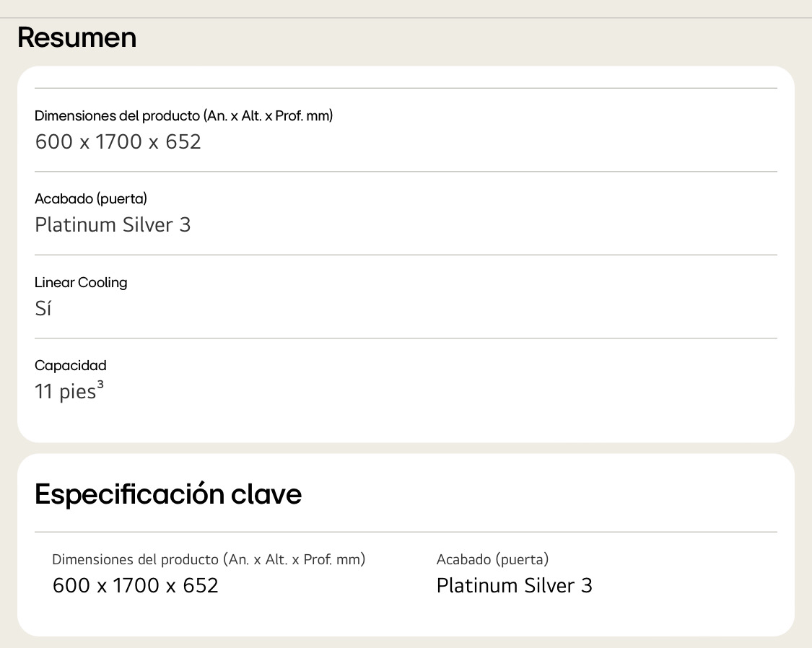Click the Resumen section heading
Viewport: 812px width, 648px height.
(x=77, y=38)
